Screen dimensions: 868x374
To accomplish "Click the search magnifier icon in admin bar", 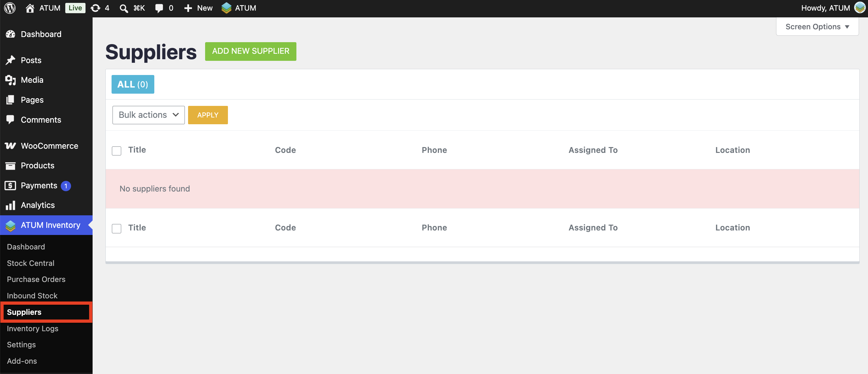I will pos(124,8).
